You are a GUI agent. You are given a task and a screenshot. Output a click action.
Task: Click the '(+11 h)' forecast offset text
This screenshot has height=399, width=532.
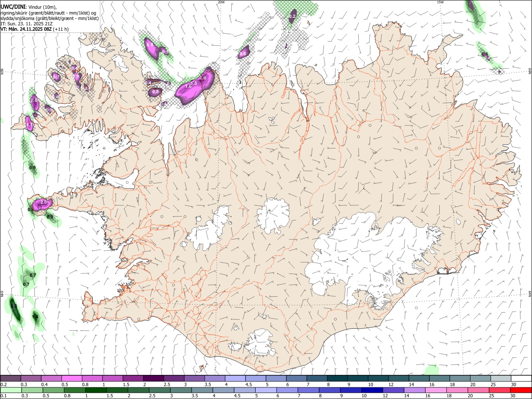pos(61,29)
